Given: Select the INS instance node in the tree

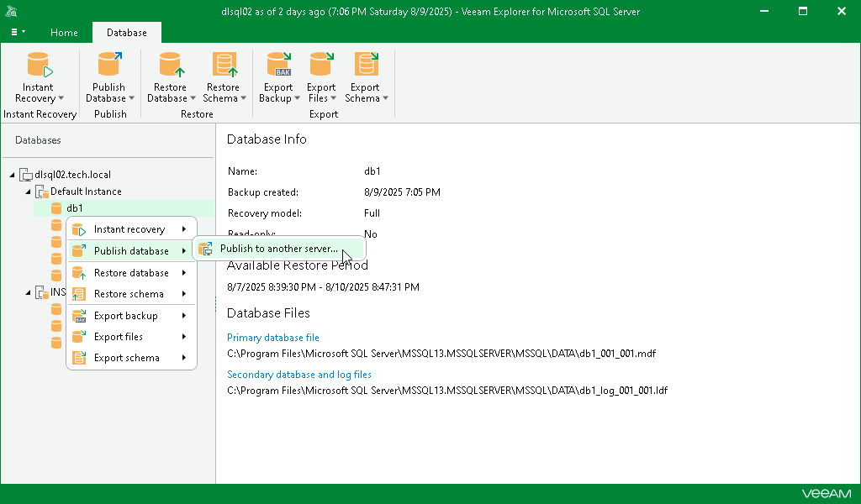Looking at the screenshot, I should [56, 291].
